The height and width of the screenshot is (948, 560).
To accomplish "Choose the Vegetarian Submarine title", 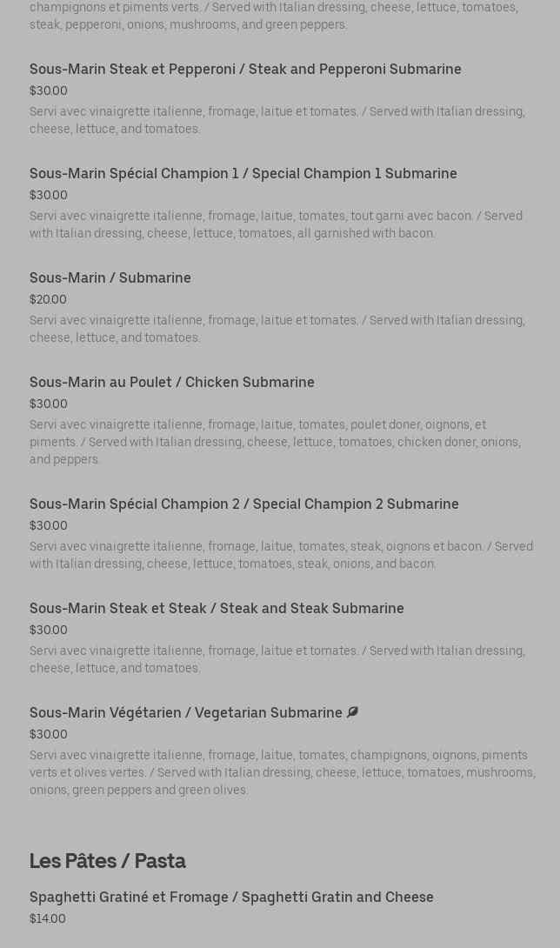I will click(x=185, y=713).
